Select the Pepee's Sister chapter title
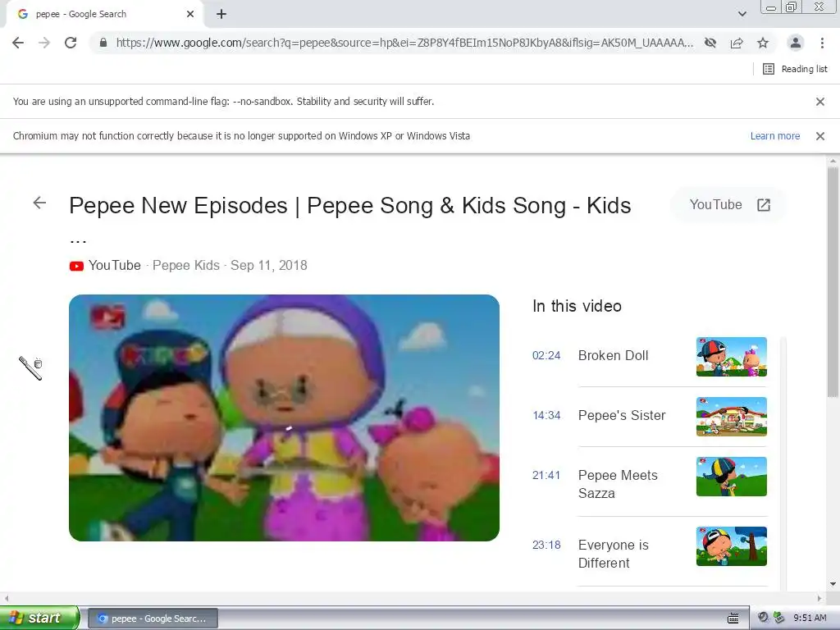 coord(622,416)
